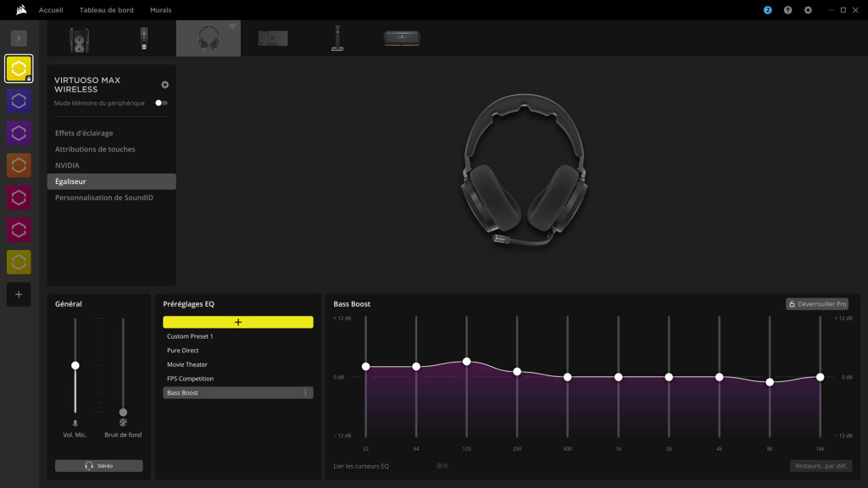Open Murals in top bar

[160, 10]
